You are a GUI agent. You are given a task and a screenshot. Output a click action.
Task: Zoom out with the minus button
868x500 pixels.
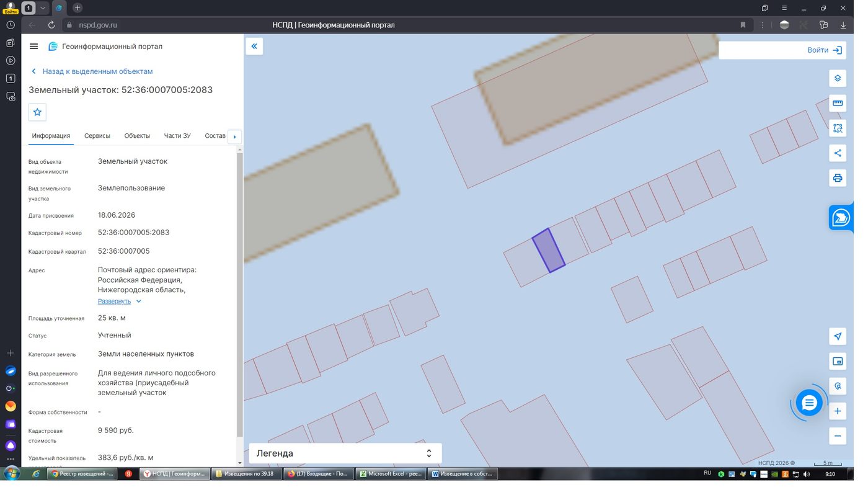pyautogui.click(x=838, y=436)
